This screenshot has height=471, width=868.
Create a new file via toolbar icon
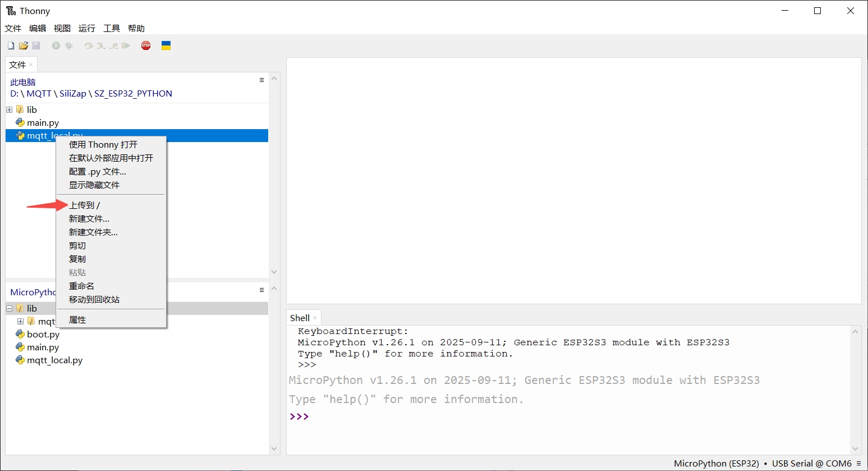[10, 45]
